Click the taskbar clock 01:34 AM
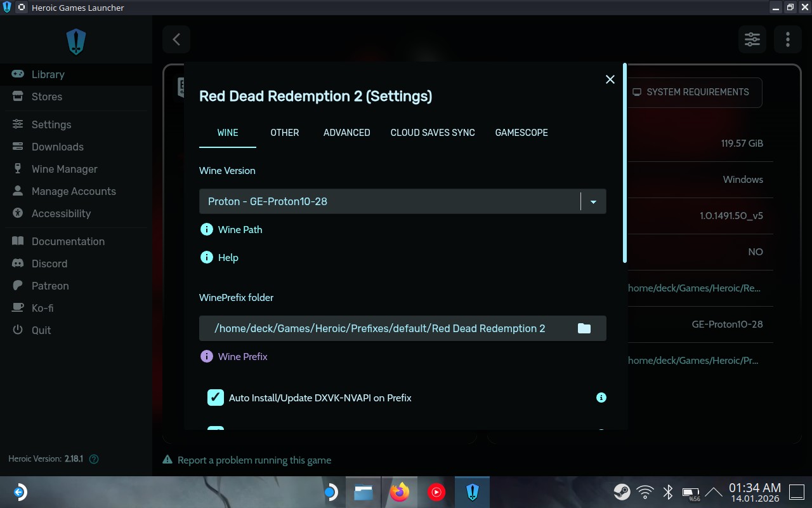This screenshot has width=812, height=508. [x=755, y=488]
